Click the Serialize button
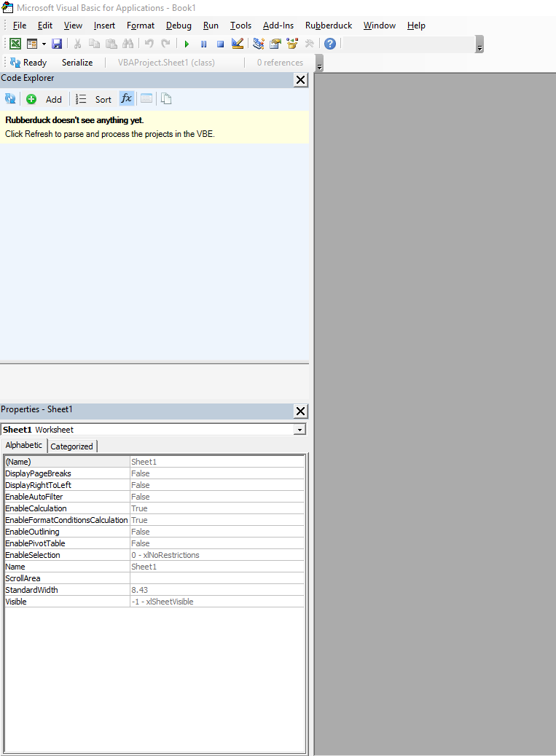The image size is (556, 756). pos(77,62)
